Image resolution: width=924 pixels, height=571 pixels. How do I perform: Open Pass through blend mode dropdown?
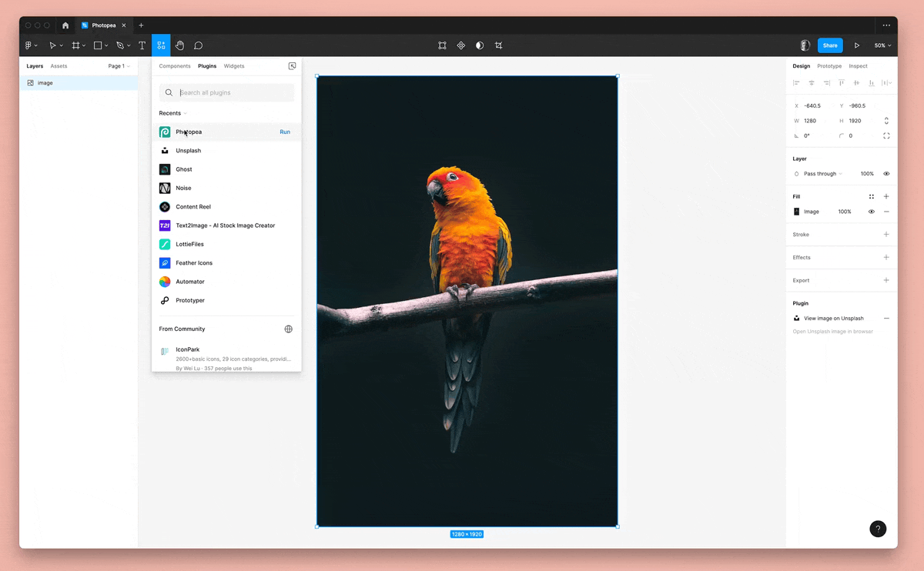(822, 174)
